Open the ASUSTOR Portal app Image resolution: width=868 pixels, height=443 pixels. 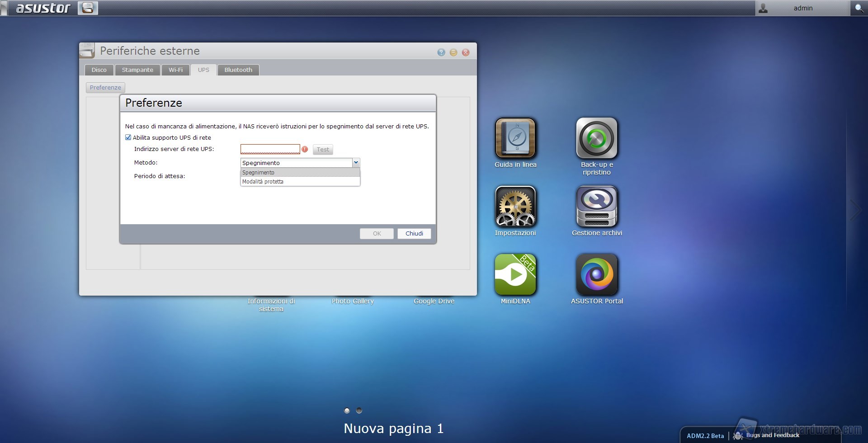click(596, 274)
